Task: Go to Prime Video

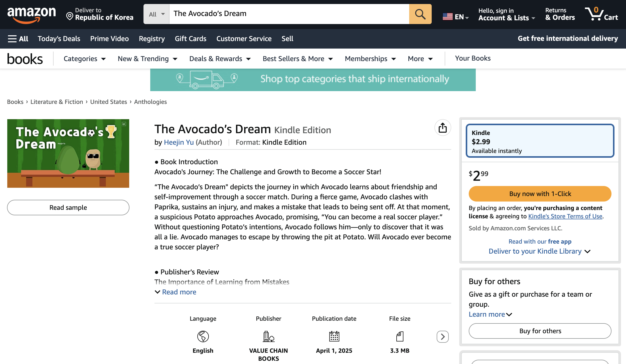Action: [x=109, y=39]
